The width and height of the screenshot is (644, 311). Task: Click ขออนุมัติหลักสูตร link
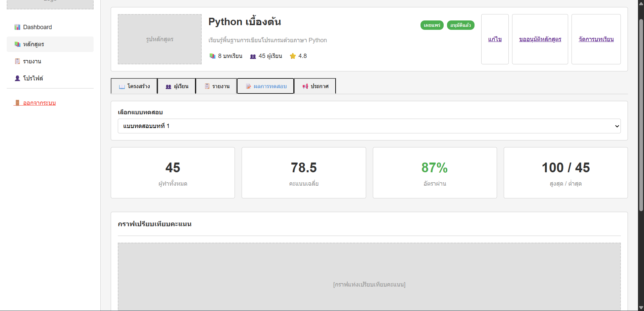[x=540, y=39]
